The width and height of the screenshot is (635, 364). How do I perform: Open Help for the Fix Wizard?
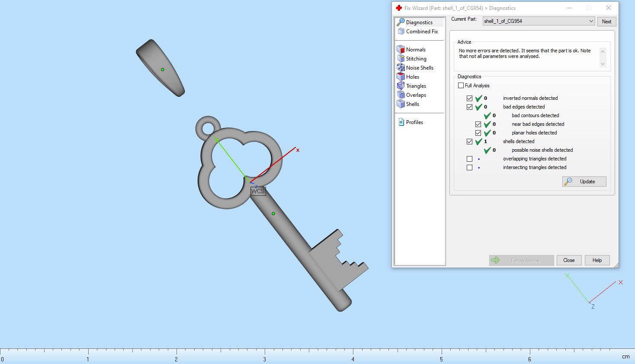click(597, 260)
